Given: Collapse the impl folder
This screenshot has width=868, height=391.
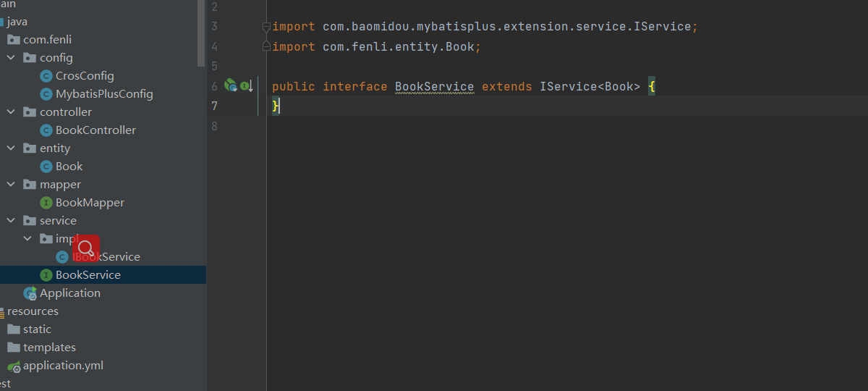Looking at the screenshot, I should 27,239.
